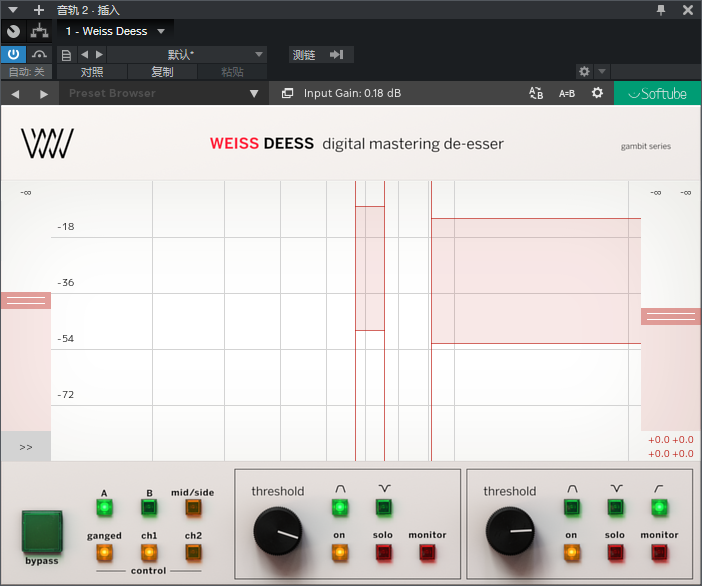702x586 pixels.
Task: Select the 粘贴 paste item
Action: click(x=232, y=72)
